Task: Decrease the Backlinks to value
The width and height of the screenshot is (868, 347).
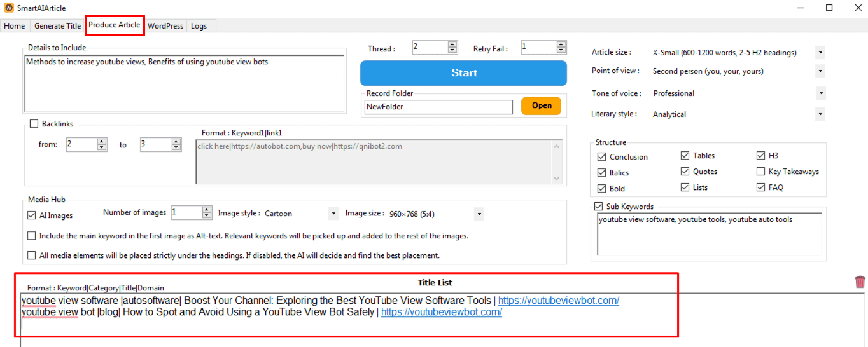Action: [176, 147]
